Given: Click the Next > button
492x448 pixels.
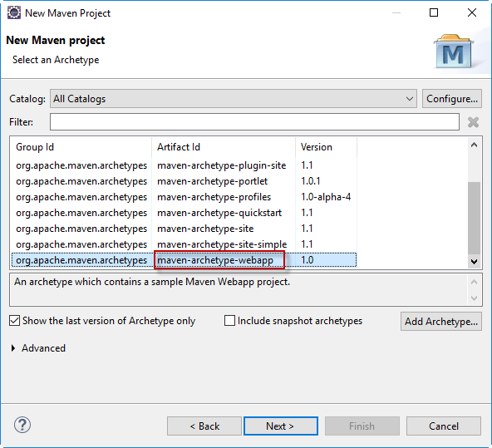Looking at the screenshot, I should pos(281,426).
